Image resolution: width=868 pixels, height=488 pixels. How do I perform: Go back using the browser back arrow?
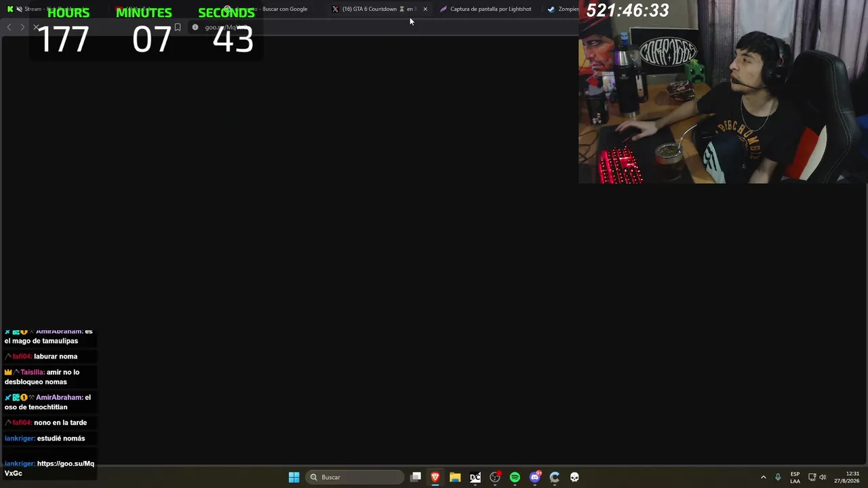pos(9,27)
